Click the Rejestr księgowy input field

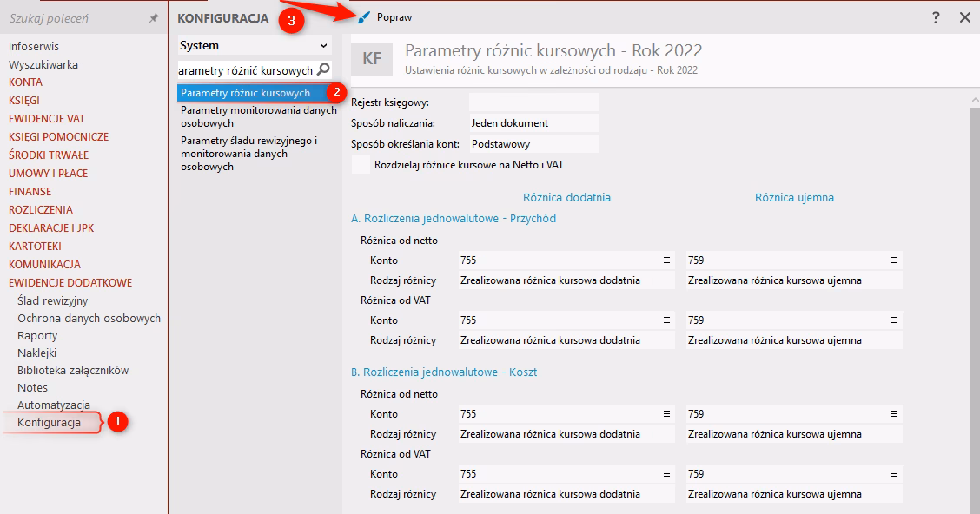point(533,102)
